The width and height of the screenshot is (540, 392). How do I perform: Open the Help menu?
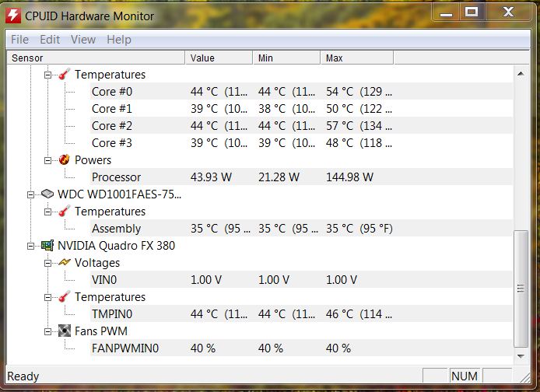point(119,40)
